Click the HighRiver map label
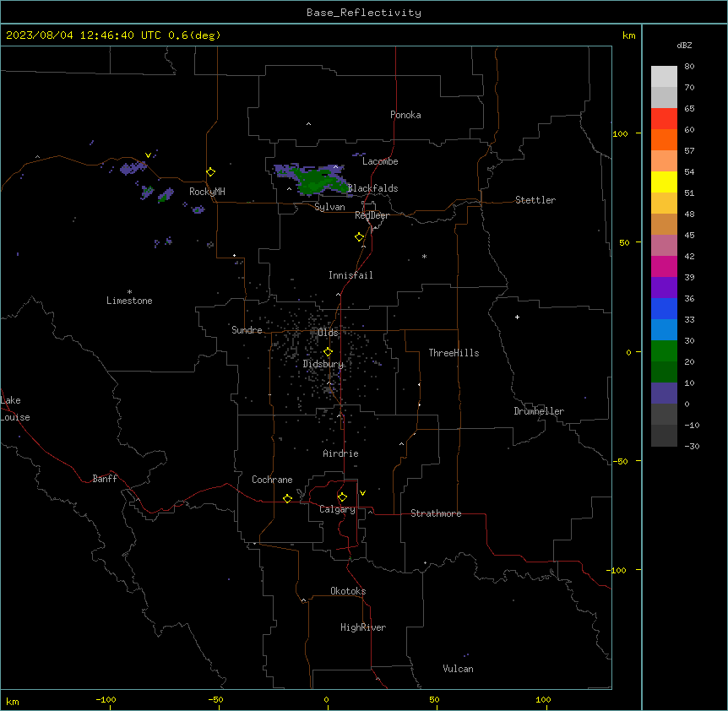The width and height of the screenshot is (728, 711). click(x=363, y=627)
